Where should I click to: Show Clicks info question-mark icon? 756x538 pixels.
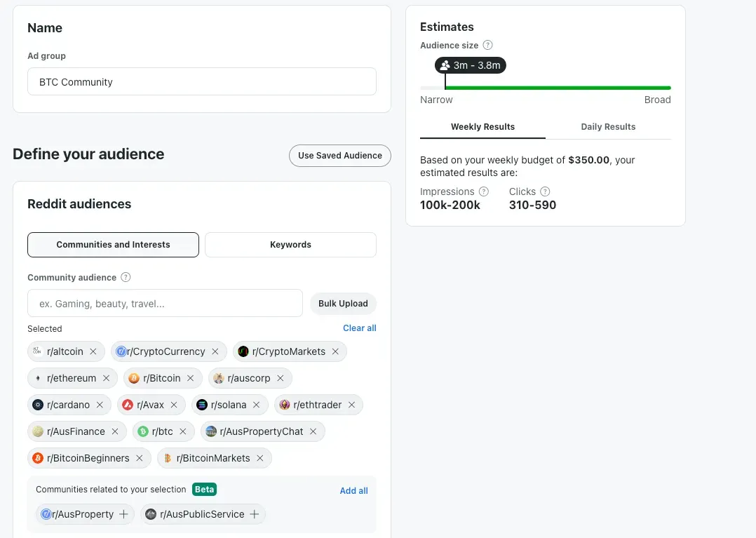(x=545, y=191)
